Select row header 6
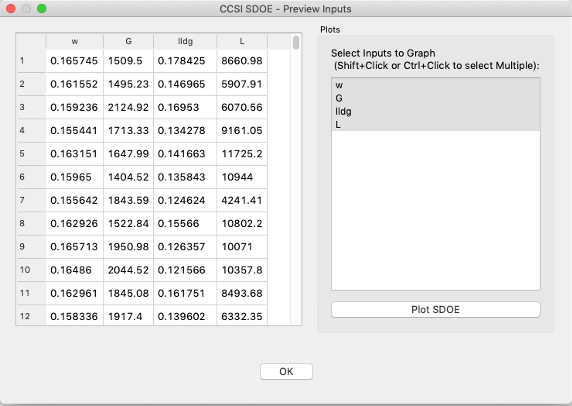The width and height of the screenshot is (572, 406). [x=31, y=177]
